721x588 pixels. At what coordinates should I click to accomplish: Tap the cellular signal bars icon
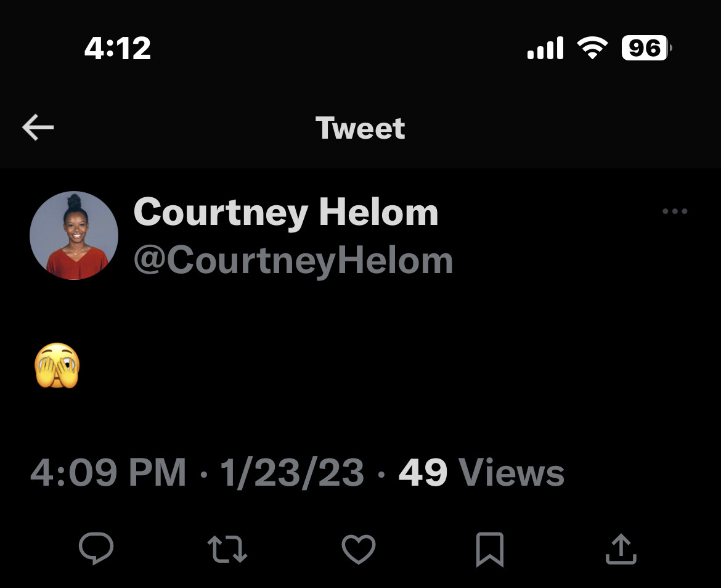point(545,48)
